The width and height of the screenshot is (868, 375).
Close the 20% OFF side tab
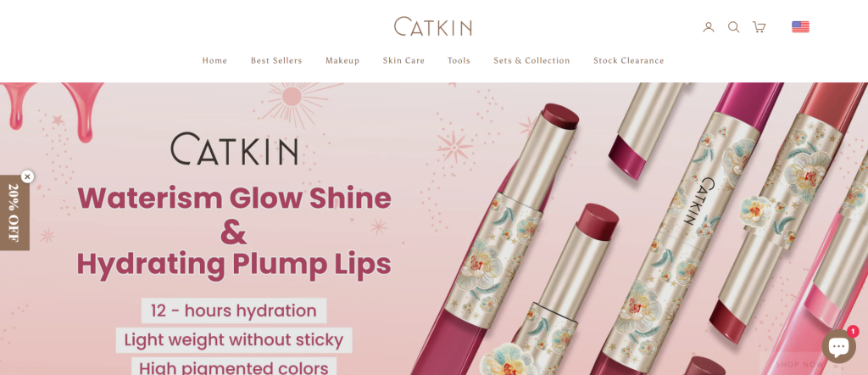27,176
